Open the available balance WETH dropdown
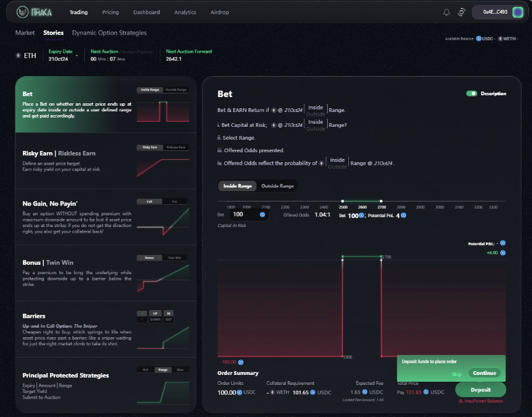The height and width of the screenshot is (417, 532). pos(508,39)
